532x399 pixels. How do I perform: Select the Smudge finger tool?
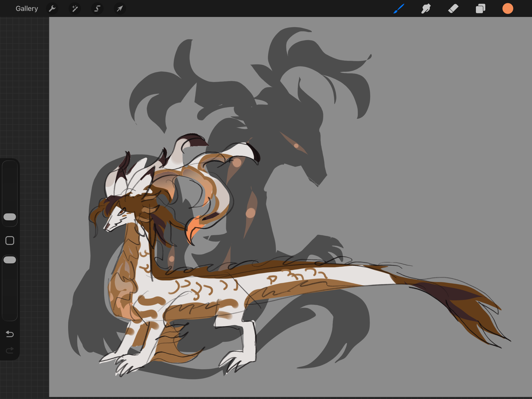[x=426, y=9]
